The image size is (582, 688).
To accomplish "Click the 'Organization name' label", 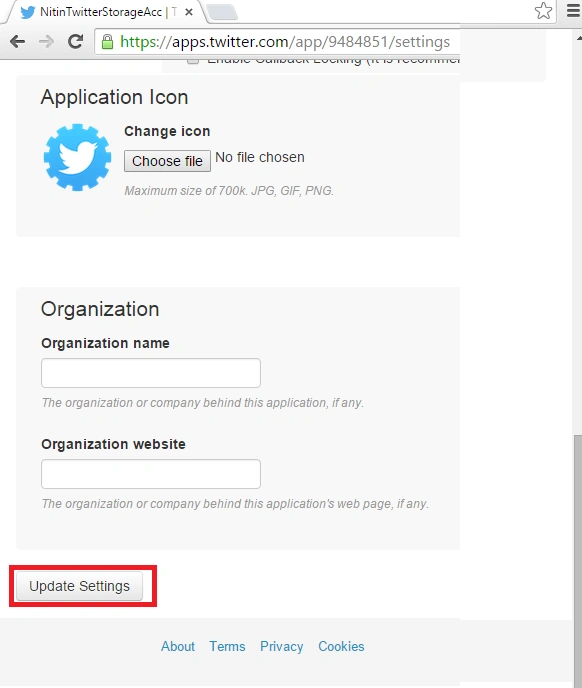I will pos(105,343).
